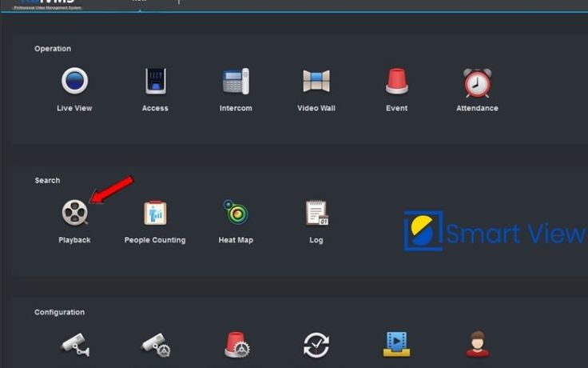Click the plain camera Devices icon
The image size is (588, 368).
pos(75,345)
